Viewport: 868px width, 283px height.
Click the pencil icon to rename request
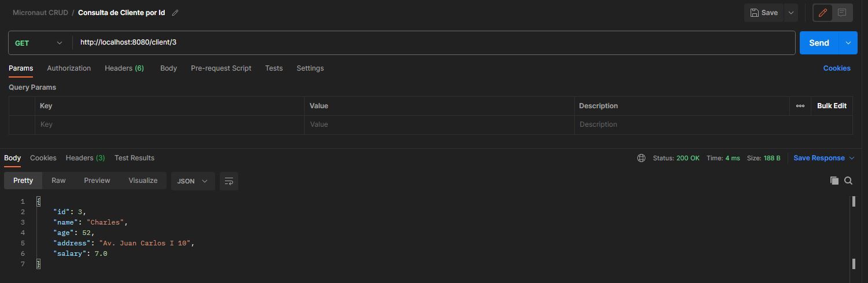pos(175,13)
